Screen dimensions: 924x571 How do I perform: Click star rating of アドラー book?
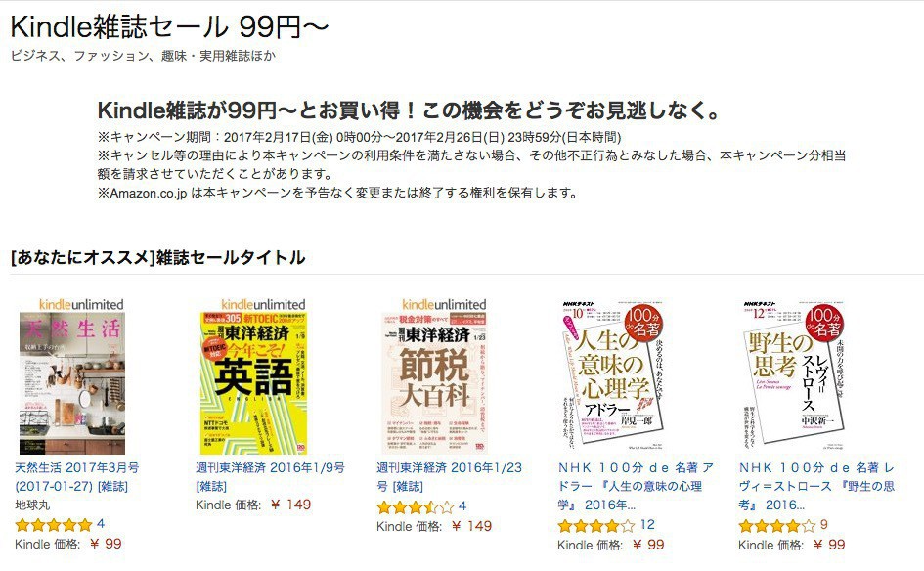[x=596, y=526]
